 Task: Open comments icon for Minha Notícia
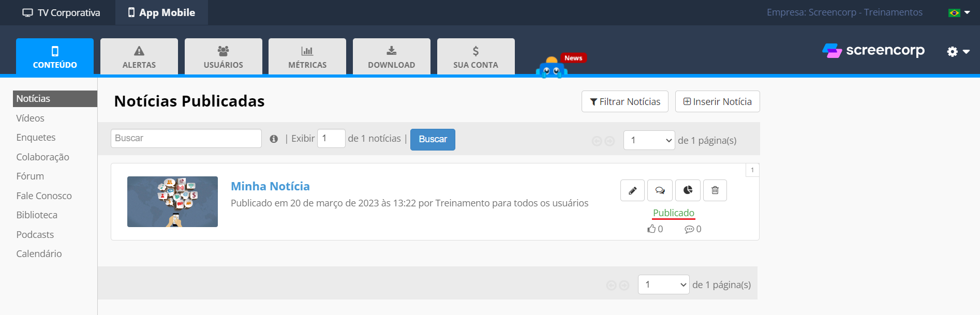(660, 190)
